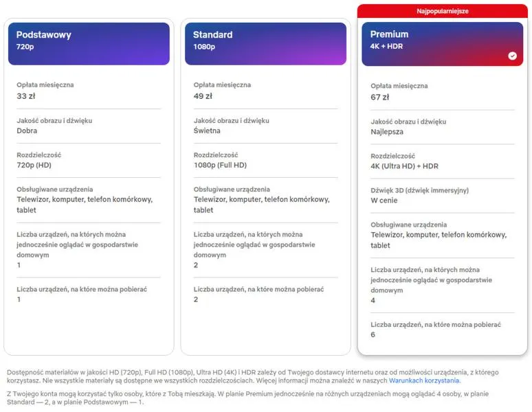Click the 1080p (Full HD) resolution value
This screenshot has height=412, width=532.
[220, 165]
